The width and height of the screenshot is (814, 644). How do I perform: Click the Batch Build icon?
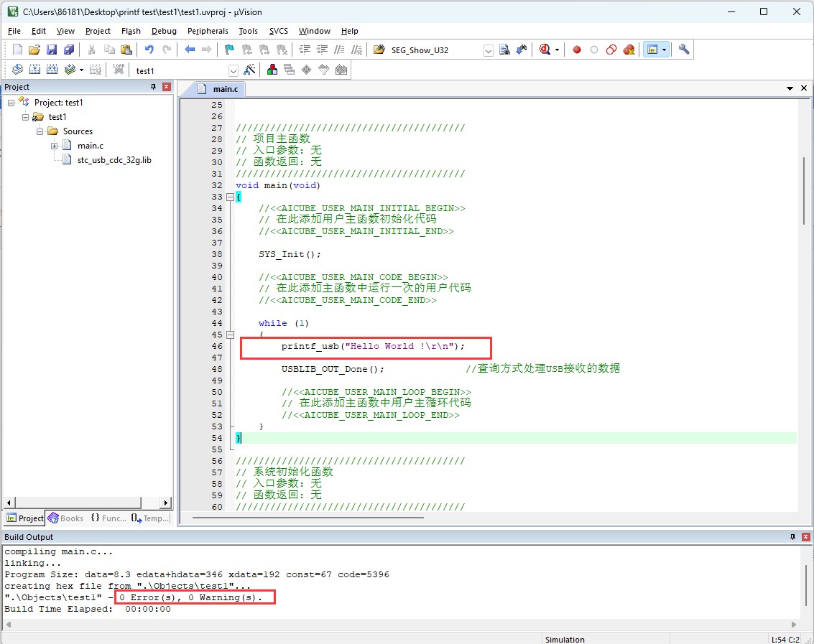click(x=70, y=70)
